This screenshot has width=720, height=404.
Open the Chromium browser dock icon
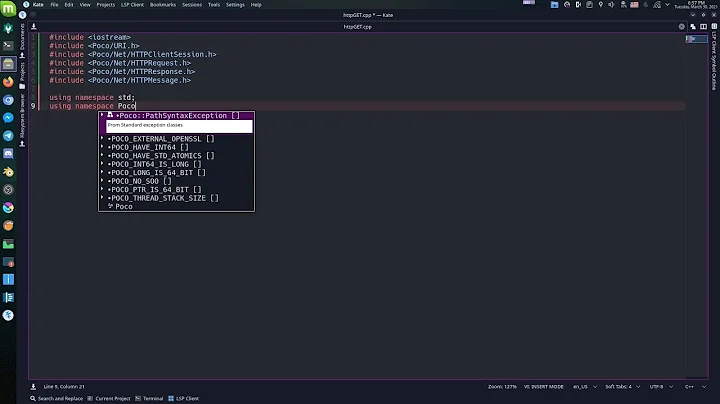(x=8, y=100)
